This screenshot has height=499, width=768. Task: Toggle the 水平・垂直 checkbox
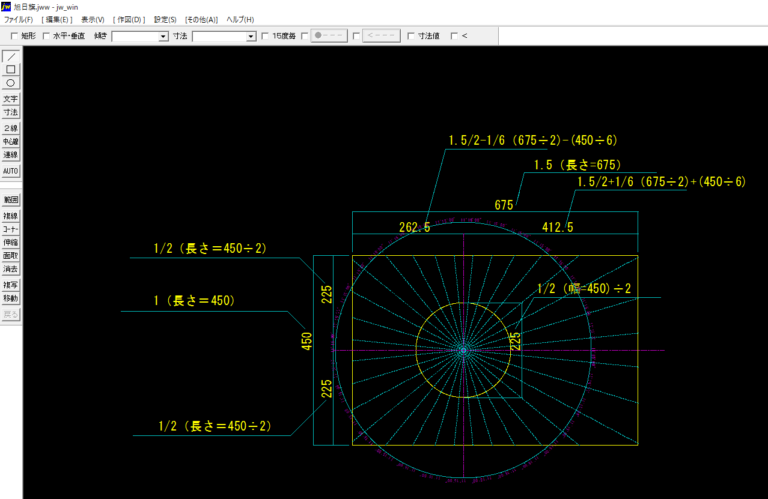coord(46,36)
